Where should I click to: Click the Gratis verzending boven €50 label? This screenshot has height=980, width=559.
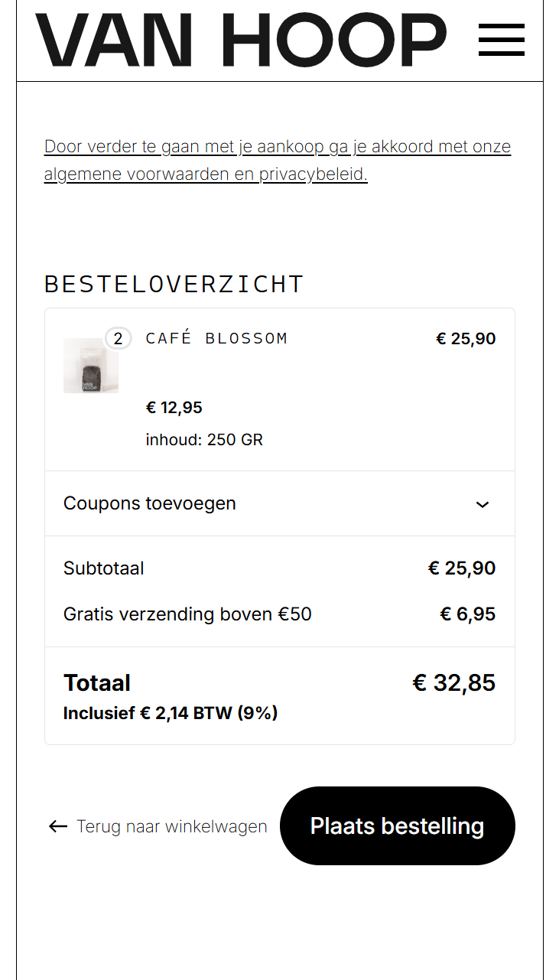click(187, 614)
